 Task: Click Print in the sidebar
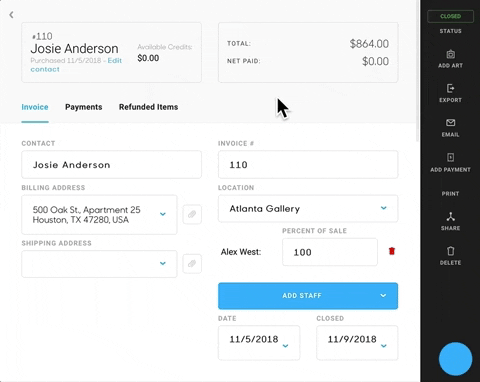(450, 194)
